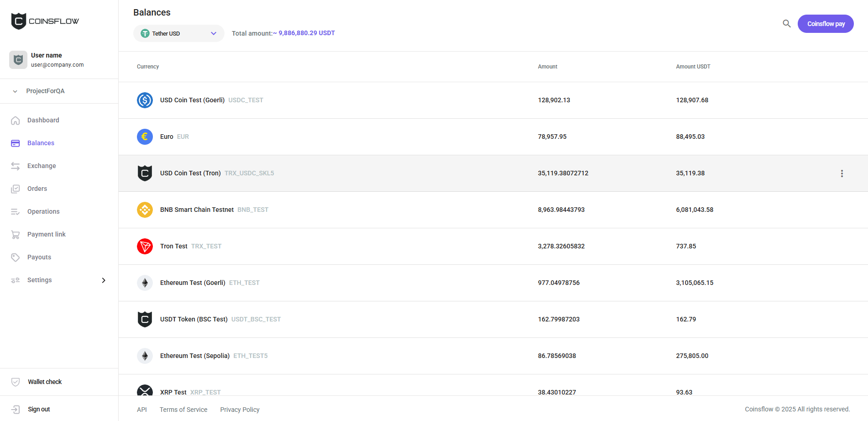The width and height of the screenshot is (868, 421).
Task: Click the Coinsflow logo in sidebar
Action: pos(45,21)
